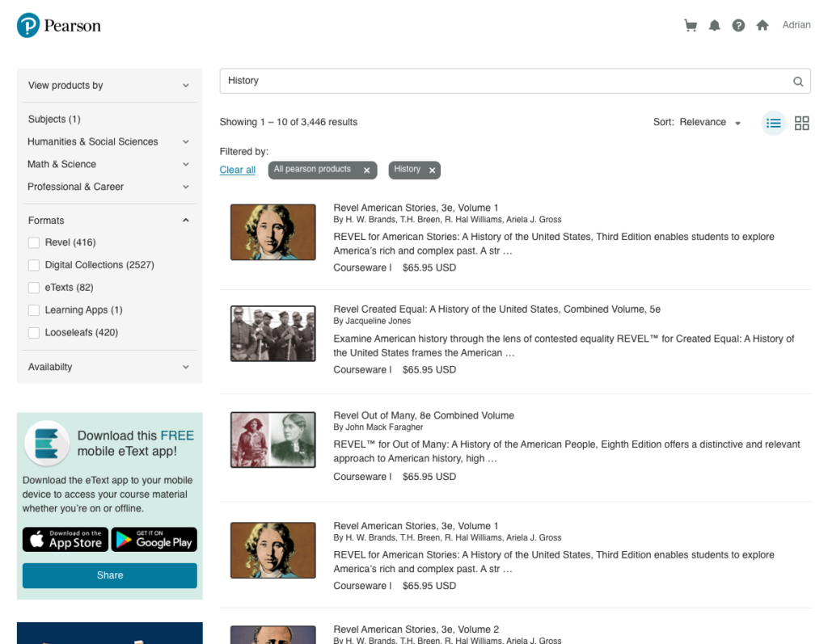Check the Revel (416) format checkbox
The height and width of the screenshot is (644, 828).
pos(34,243)
